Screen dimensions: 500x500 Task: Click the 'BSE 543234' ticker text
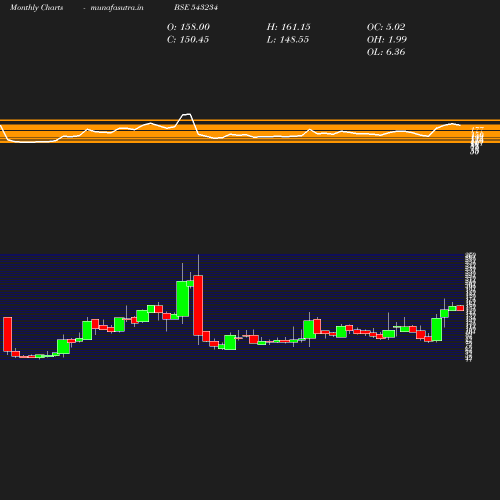[196, 7]
